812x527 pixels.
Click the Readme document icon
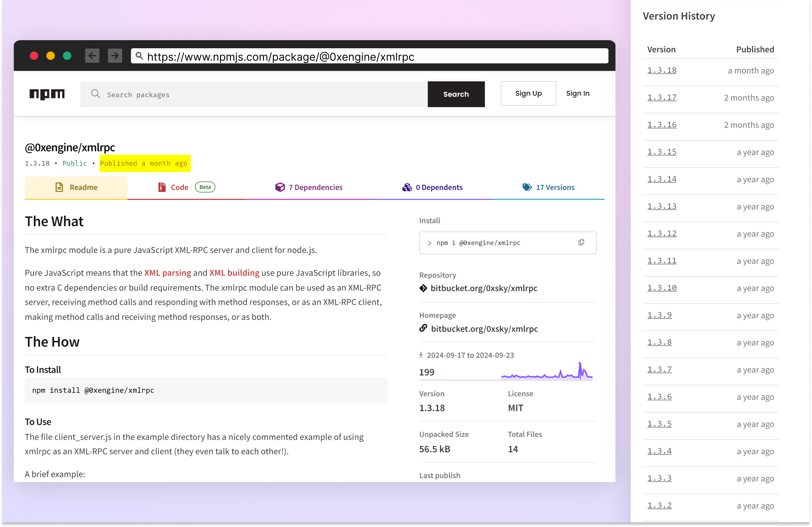click(59, 187)
